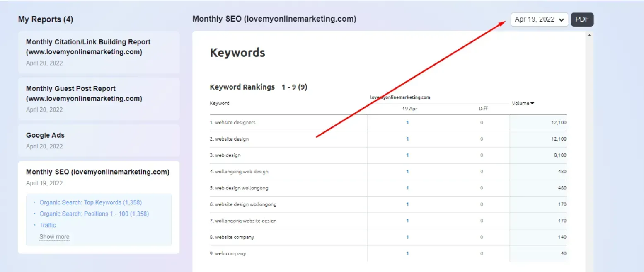The height and width of the screenshot is (272, 644).
Task: Open Organic Search: Positions 1 - 100 link
Action: 94,214
